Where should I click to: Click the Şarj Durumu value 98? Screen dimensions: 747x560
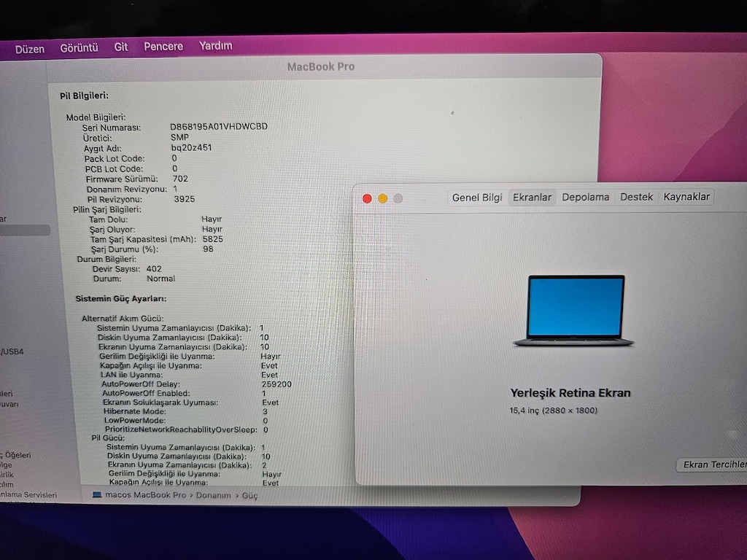(208, 249)
